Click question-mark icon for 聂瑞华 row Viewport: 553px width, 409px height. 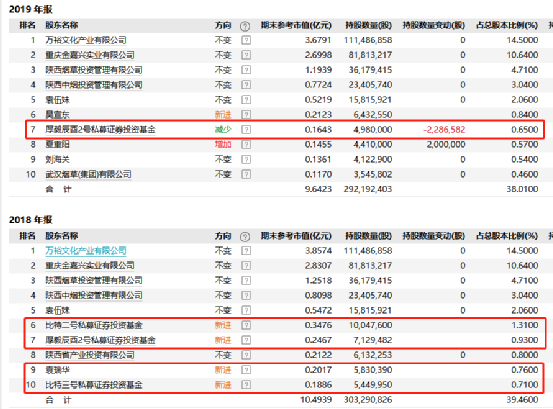pyautogui.click(x=246, y=370)
